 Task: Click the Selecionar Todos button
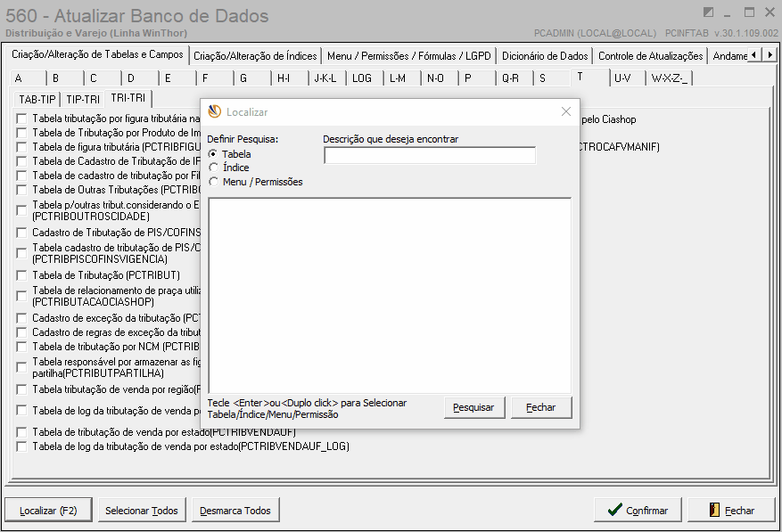142,511
